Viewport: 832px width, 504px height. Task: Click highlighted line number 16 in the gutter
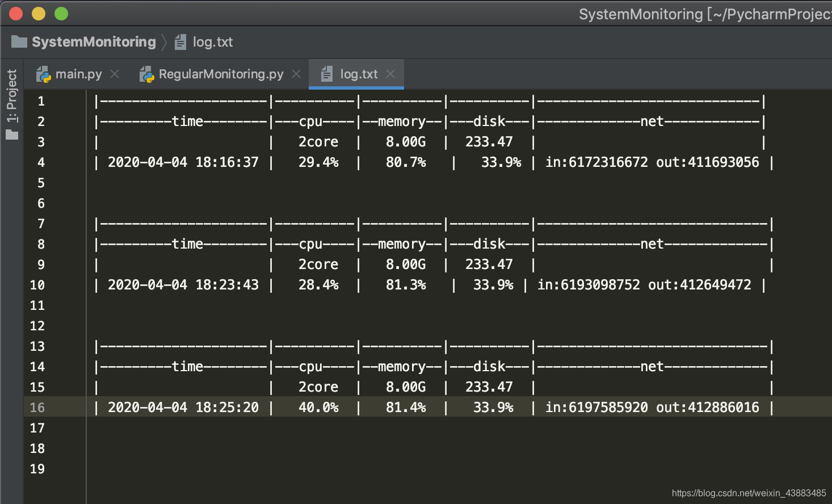37,408
